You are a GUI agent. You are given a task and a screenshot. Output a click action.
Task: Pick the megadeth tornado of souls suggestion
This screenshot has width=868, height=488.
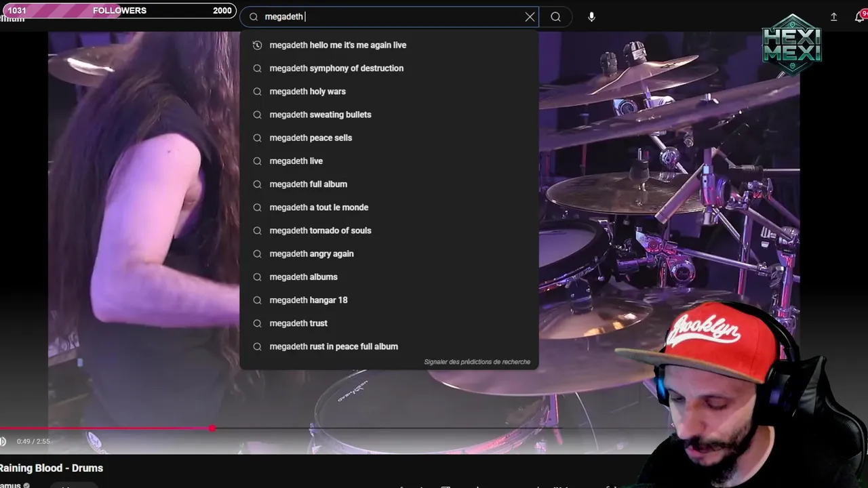coord(389,230)
